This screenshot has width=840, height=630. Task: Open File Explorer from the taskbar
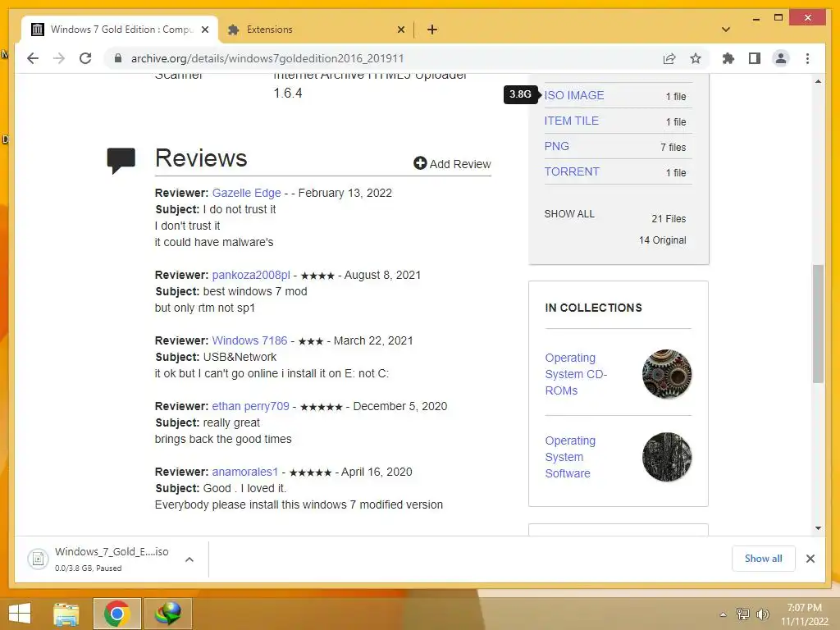pyautogui.click(x=66, y=614)
